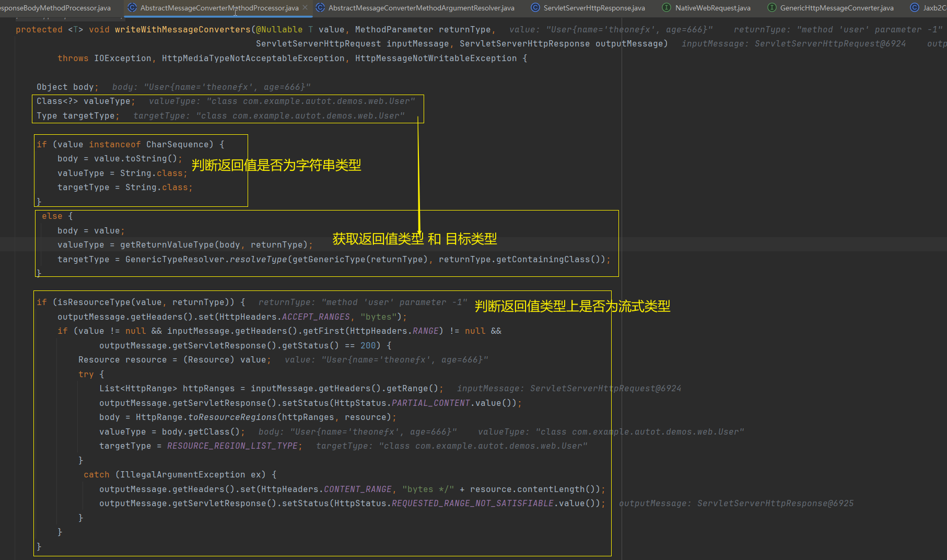Click the isResourceType method call
The height and width of the screenshot is (560, 947).
click(x=94, y=302)
